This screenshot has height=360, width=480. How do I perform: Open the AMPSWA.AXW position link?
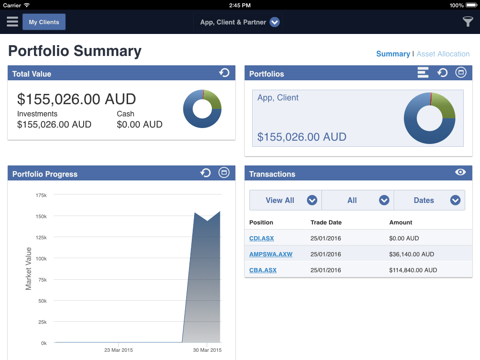coord(271,254)
